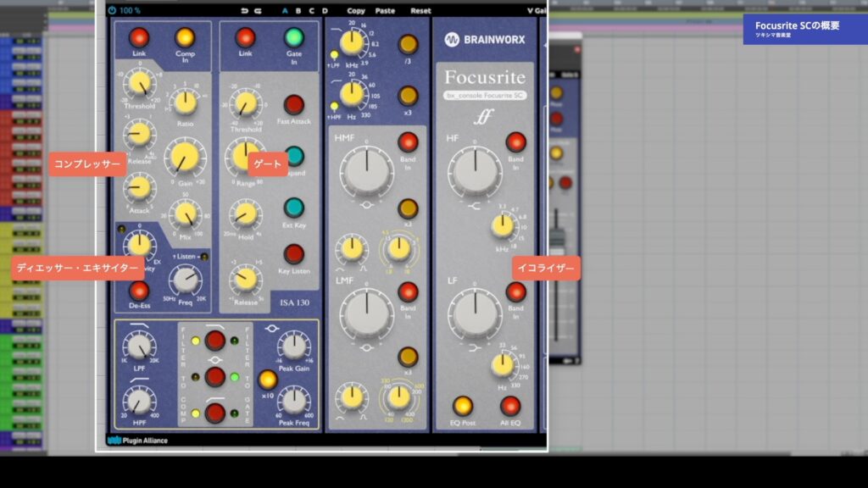
Task: Click the large LMF gain knob
Action: coord(366,315)
